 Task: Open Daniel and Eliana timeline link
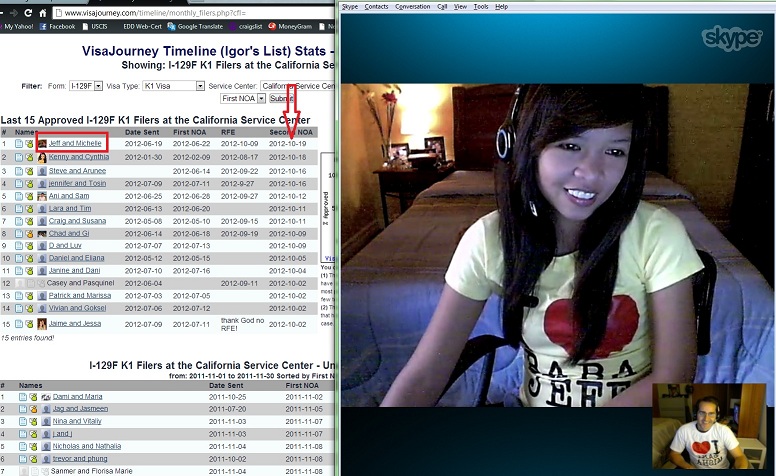pyautogui.click(x=76, y=258)
